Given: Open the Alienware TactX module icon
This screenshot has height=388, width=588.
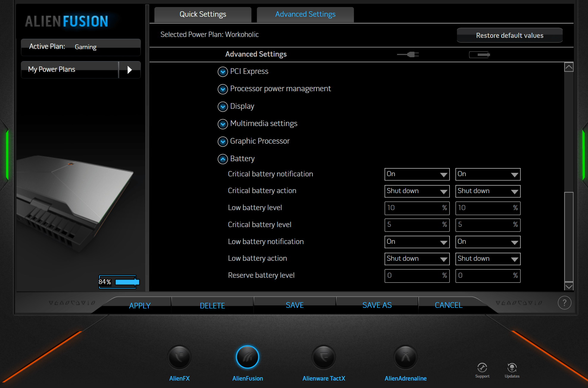Looking at the screenshot, I should click(x=323, y=357).
